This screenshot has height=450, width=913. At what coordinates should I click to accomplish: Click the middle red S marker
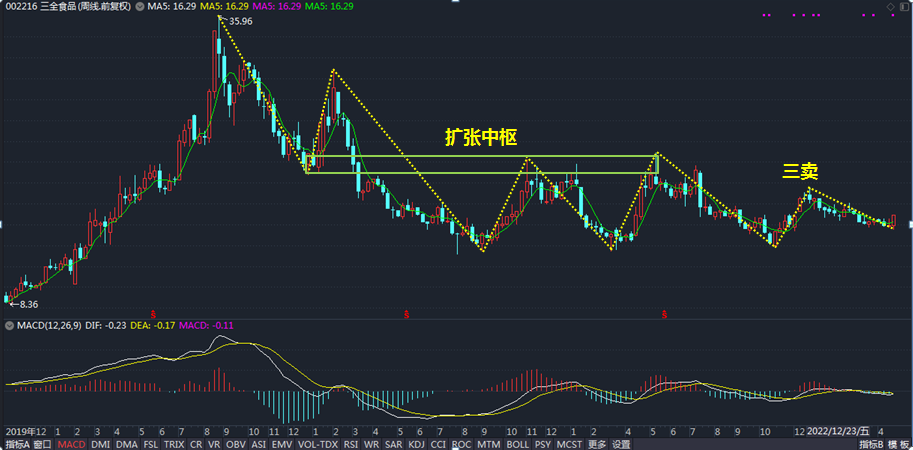tap(408, 314)
